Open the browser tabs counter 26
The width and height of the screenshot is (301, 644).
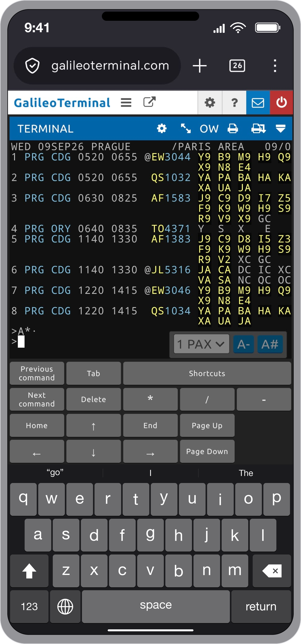pos(237,66)
